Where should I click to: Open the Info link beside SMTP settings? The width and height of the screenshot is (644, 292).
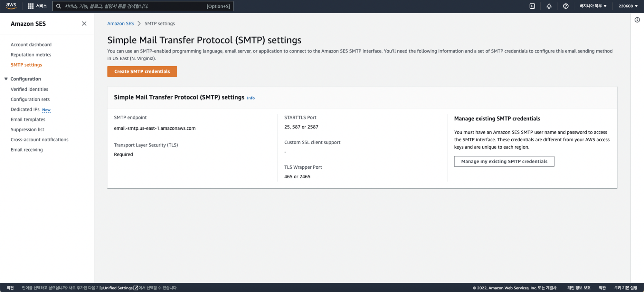tap(251, 98)
